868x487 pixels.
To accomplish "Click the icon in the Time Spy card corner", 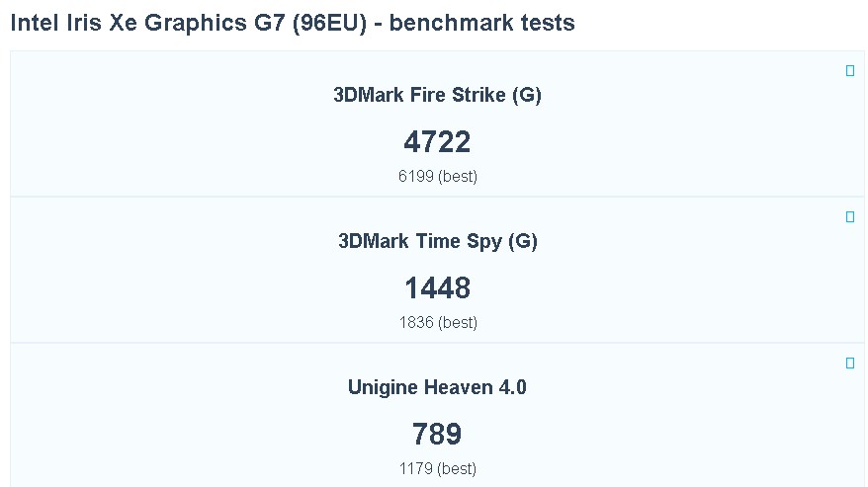I will (850, 217).
